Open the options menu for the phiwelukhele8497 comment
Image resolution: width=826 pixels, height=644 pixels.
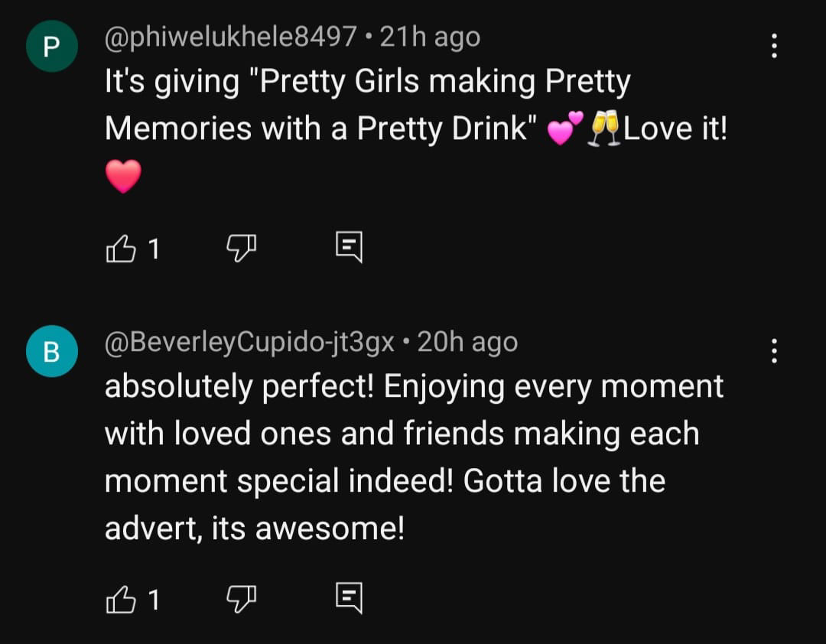[774, 47]
